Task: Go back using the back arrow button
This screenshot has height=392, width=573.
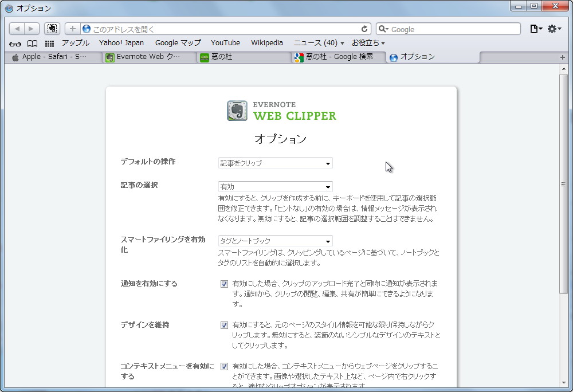Action: (17, 29)
